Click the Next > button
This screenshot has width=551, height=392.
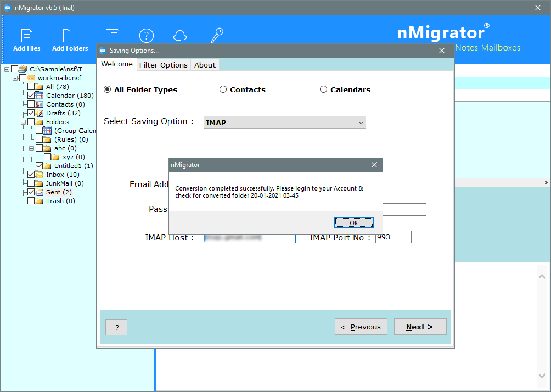pyautogui.click(x=420, y=327)
